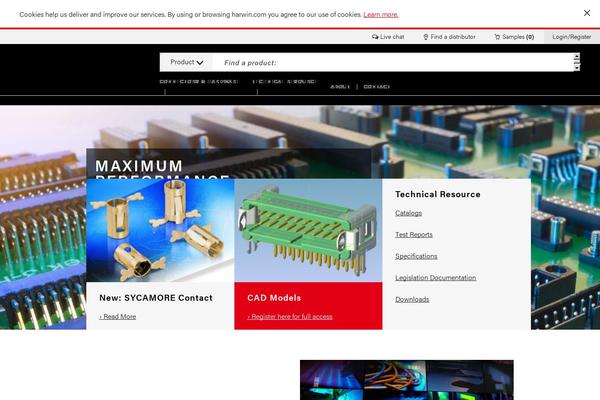Viewport: 600px width, 400px height.
Task: Click the Find a distributor pin icon
Action: tap(426, 37)
